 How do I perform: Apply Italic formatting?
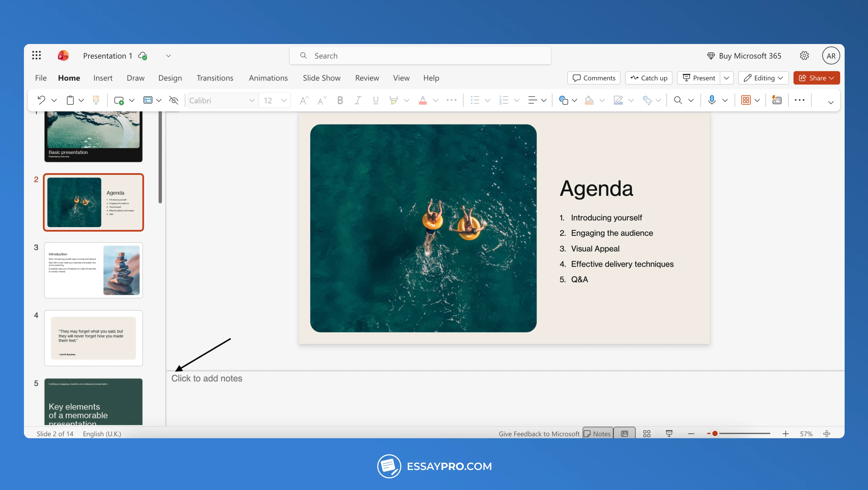tap(357, 100)
